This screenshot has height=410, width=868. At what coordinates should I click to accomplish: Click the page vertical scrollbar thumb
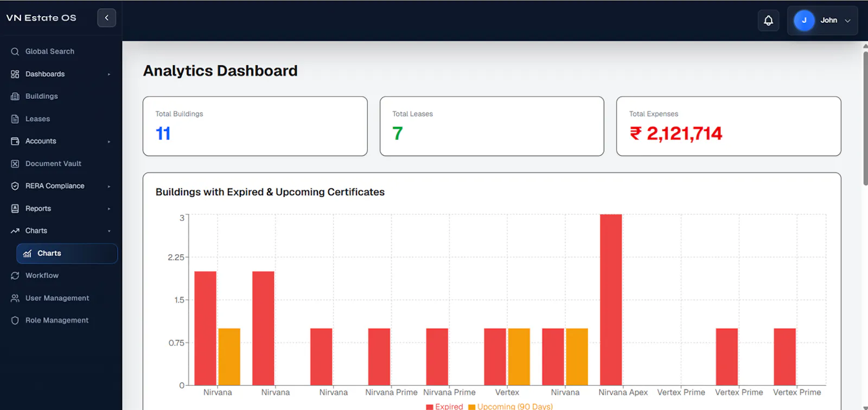coord(865,118)
